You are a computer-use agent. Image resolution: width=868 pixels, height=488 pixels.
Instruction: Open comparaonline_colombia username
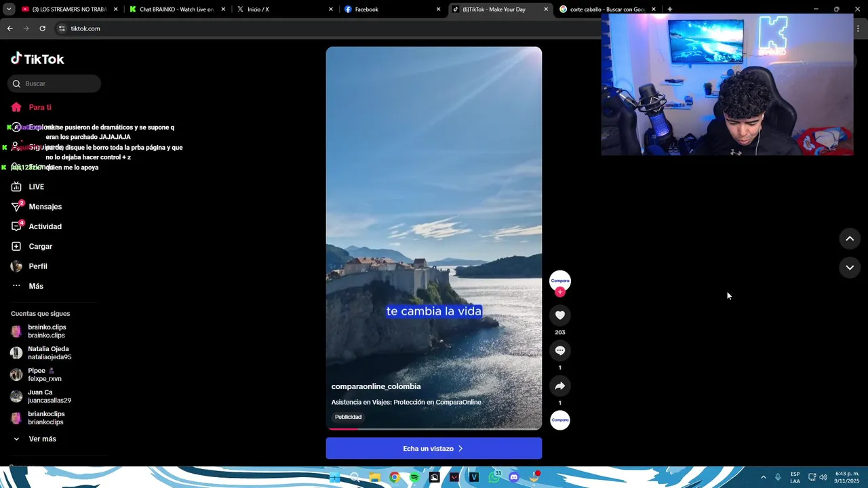point(376,386)
